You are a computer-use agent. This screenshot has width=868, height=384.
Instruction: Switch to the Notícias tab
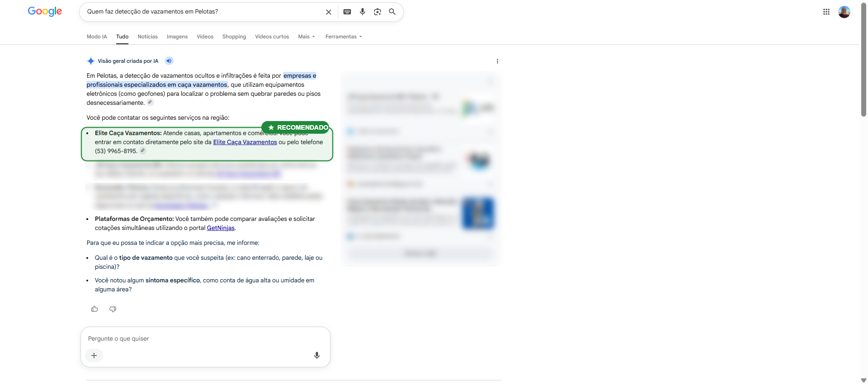click(x=147, y=37)
